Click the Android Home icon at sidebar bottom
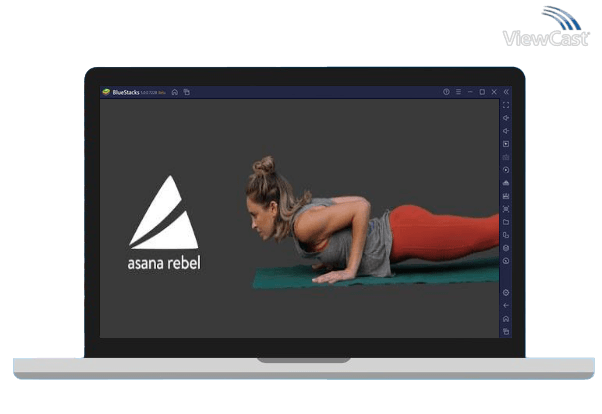Image resolution: width=602 pixels, height=414 pixels. point(506,319)
